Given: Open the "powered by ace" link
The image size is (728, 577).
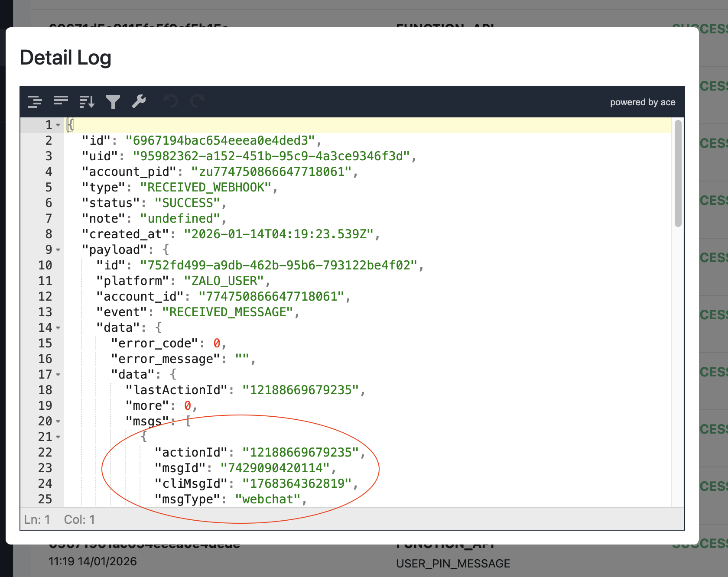Looking at the screenshot, I should (642, 102).
